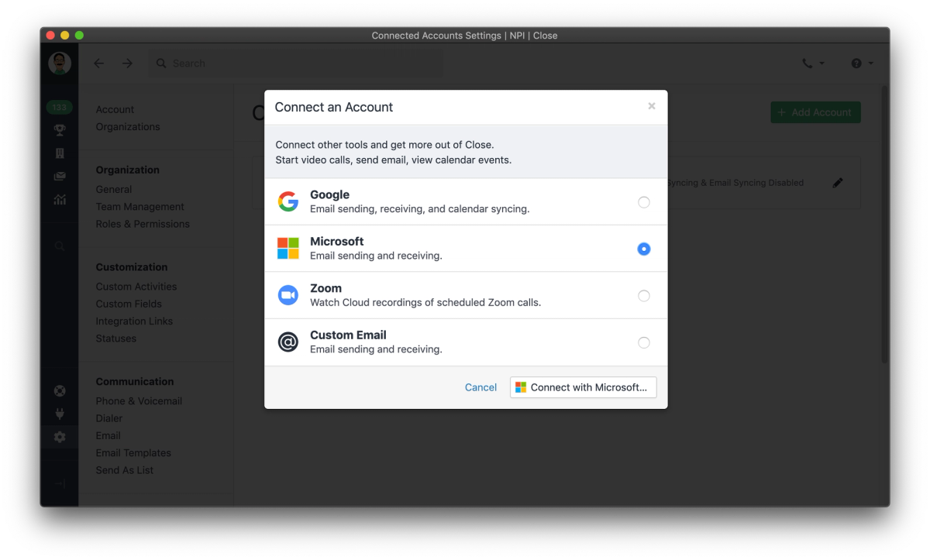The height and width of the screenshot is (560, 930).
Task: Open the building leads icon in sidebar
Action: click(60, 153)
